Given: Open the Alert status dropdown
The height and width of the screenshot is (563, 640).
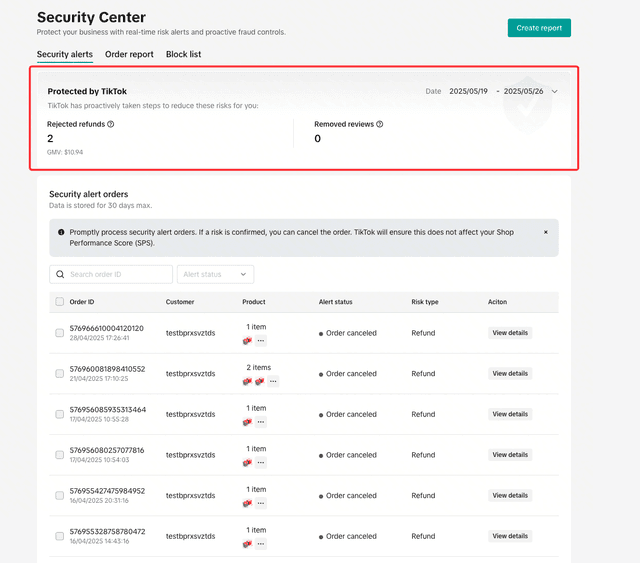Looking at the screenshot, I should pos(216,274).
